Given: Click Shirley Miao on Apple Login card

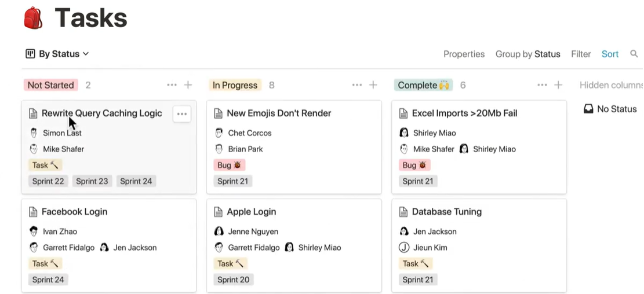Looking at the screenshot, I should (x=313, y=247).
